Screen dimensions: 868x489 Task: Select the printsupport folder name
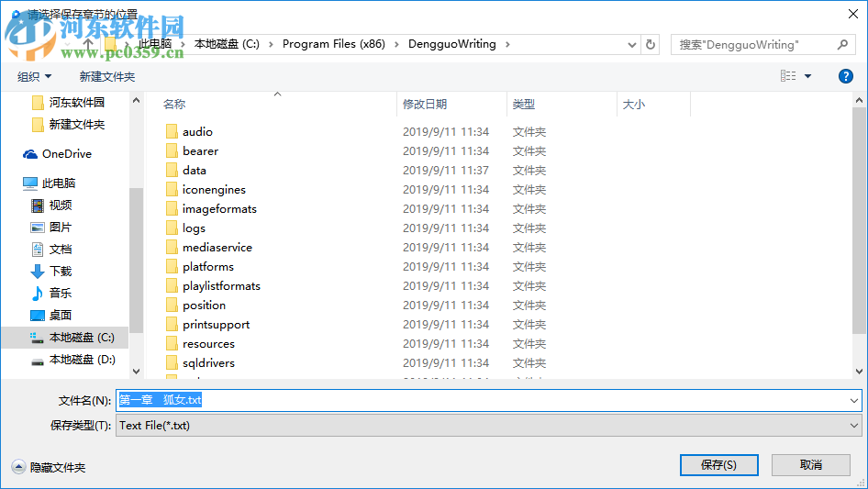(216, 325)
